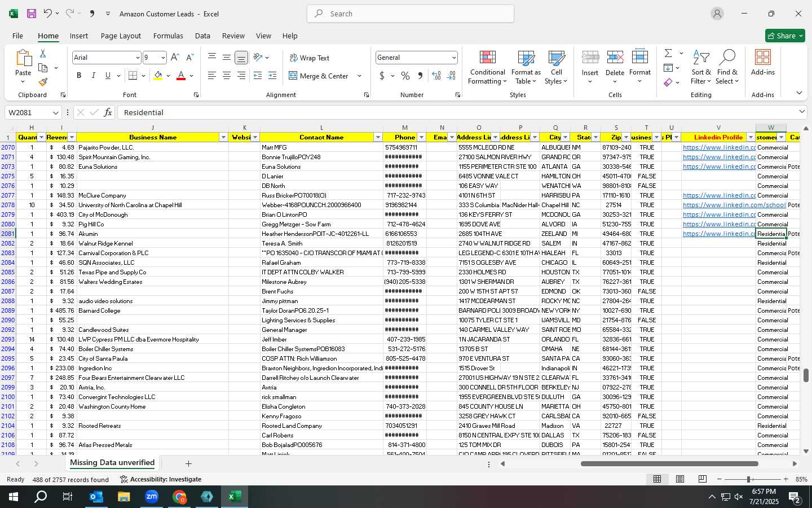The image size is (812, 508).
Task: Open Add-ins pane
Action: point(763,63)
